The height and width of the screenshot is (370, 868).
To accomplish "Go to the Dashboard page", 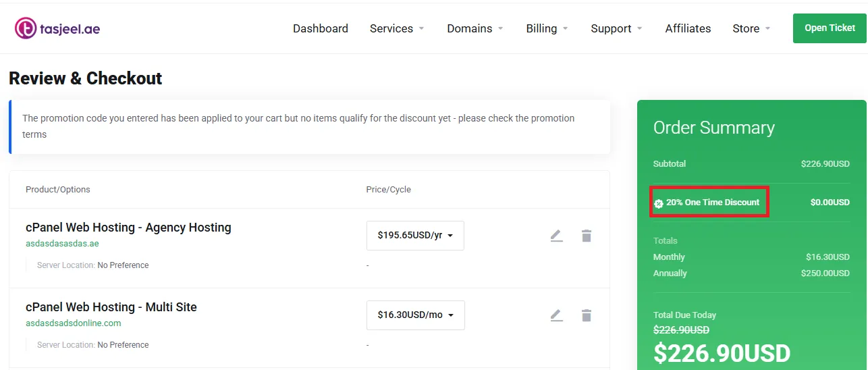I will (x=321, y=28).
